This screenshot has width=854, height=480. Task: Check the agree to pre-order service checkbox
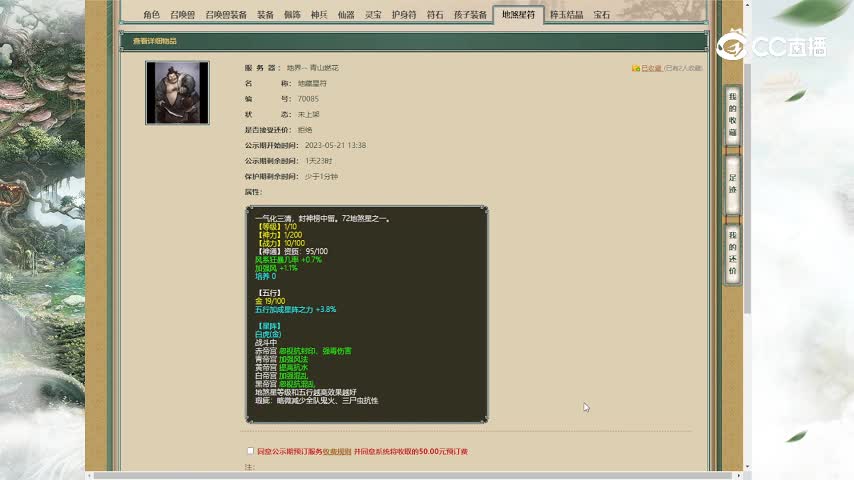pos(250,451)
